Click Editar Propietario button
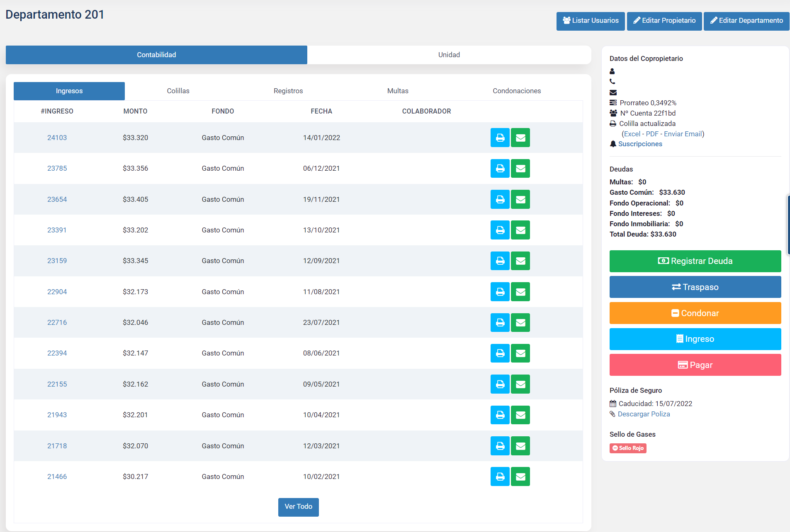 (664, 21)
